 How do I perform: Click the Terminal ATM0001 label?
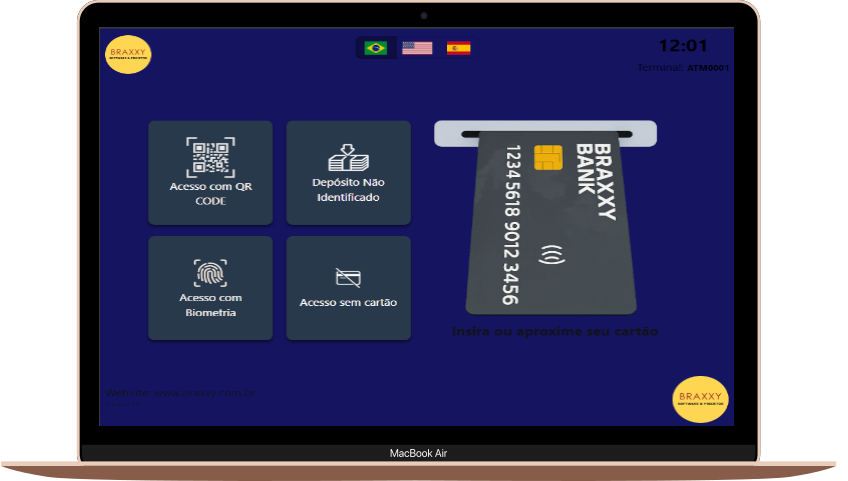(683, 68)
